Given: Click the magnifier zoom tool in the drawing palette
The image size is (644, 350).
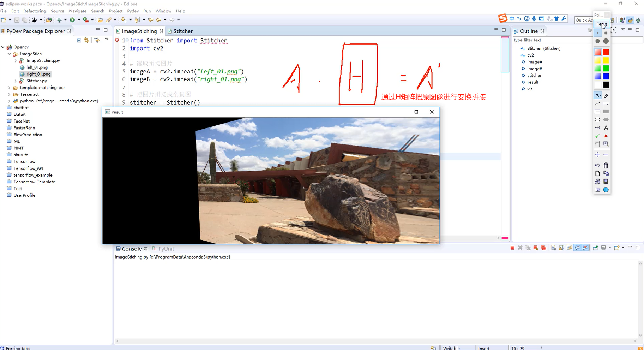Looking at the screenshot, I should [606, 144].
